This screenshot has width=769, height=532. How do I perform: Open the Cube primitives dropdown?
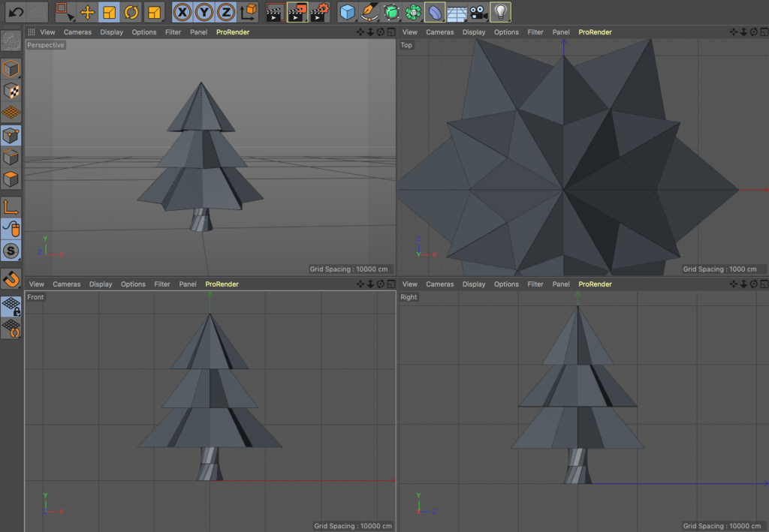tap(347, 12)
